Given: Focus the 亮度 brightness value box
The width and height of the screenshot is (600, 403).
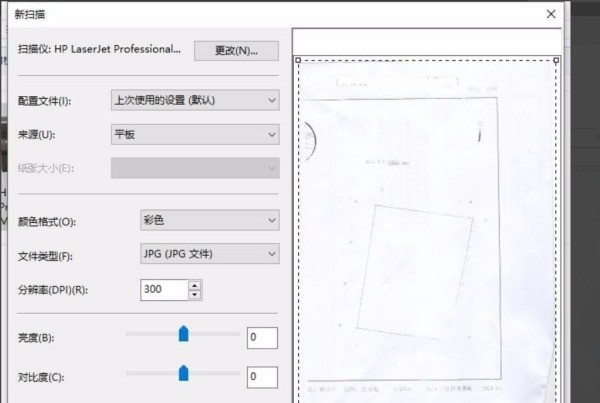Looking at the screenshot, I should [261, 338].
